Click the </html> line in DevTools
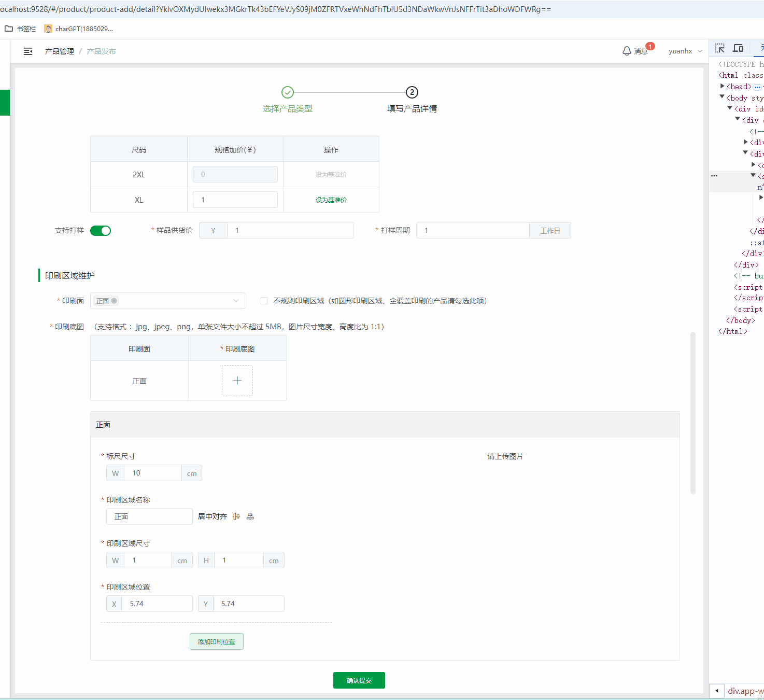Screen dimensions: 764x700 (x=733, y=331)
